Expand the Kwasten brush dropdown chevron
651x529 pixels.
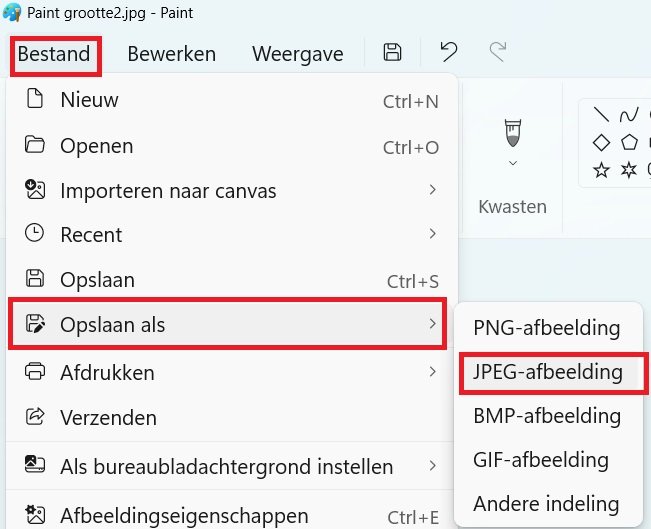513,163
